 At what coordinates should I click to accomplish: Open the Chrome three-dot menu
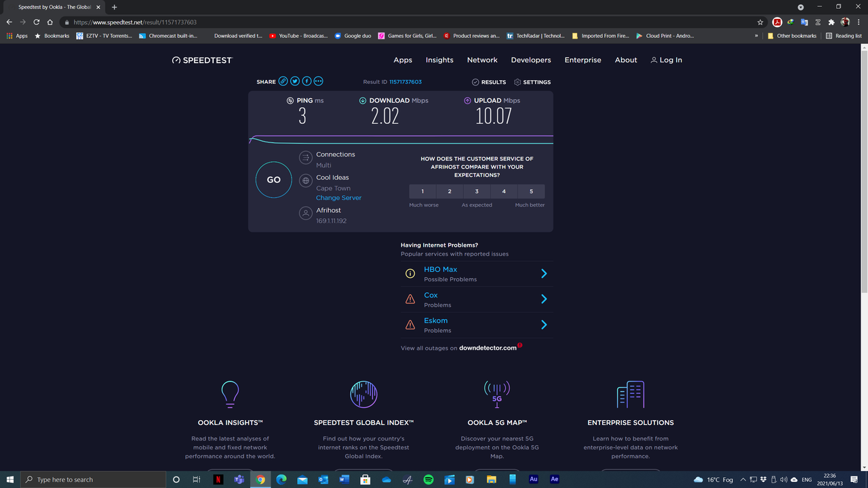point(859,22)
